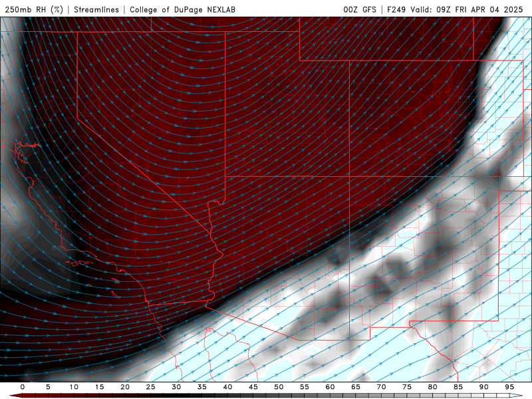The width and height of the screenshot is (532, 399).
Task: Select the '55' humidity scale number
Action: 304,387
